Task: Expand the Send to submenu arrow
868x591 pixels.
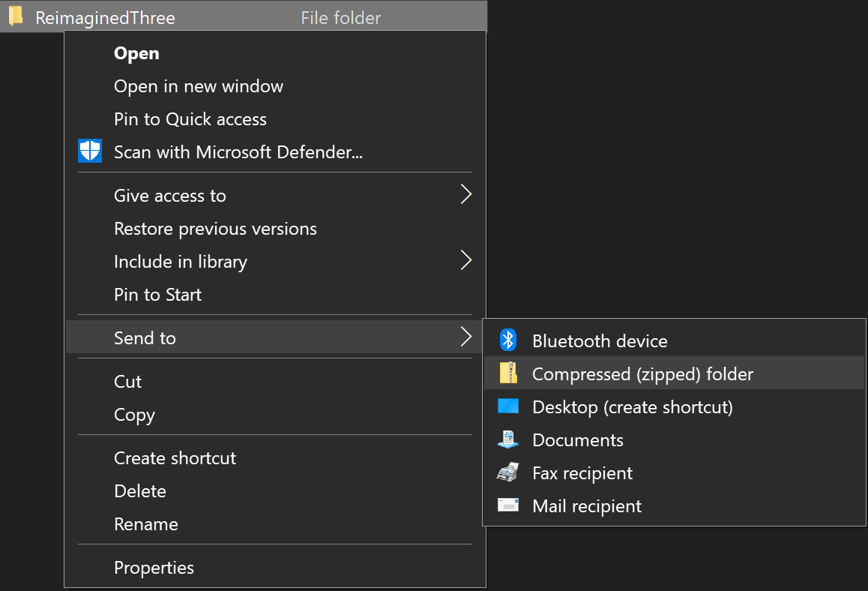Action: point(465,337)
